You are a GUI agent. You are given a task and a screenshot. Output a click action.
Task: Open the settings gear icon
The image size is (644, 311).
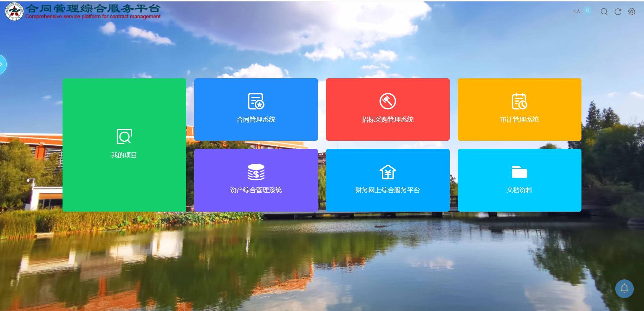[632, 12]
